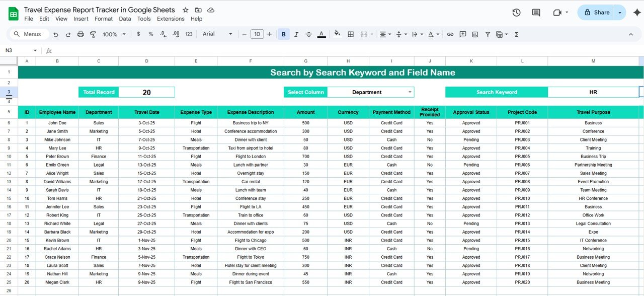Click the font size field
644x296 pixels.
pyautogui.click(x=257, y=34)
